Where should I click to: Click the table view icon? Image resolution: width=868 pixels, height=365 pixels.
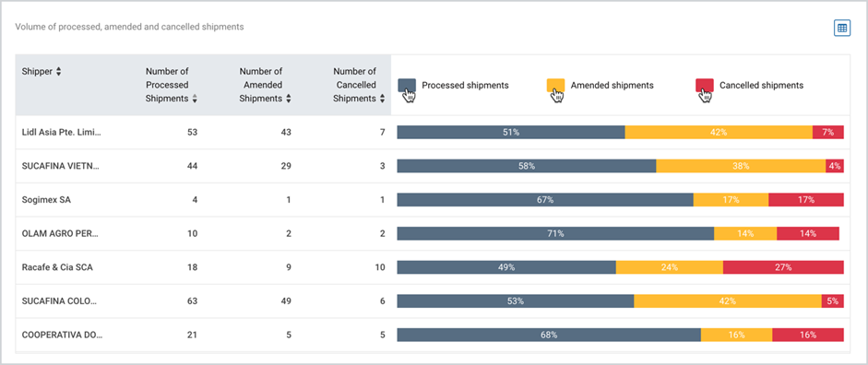tap(842, 29)
